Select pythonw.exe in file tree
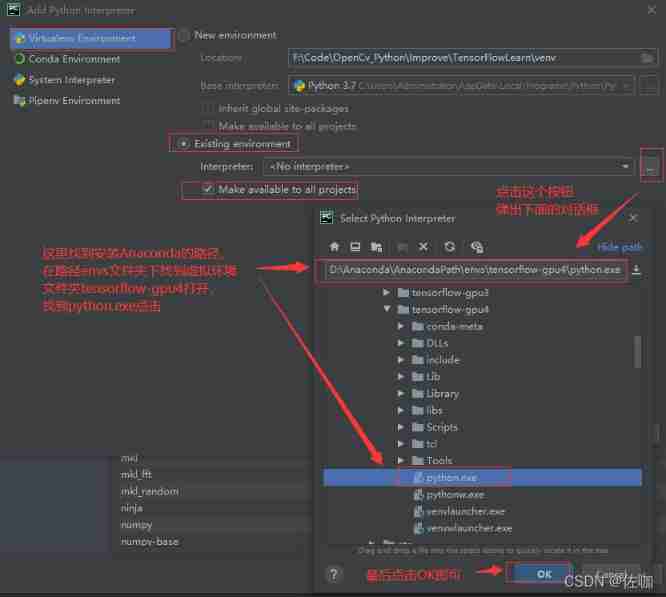The width and height of the screenshot is (666, 597). tap(455, 494)
